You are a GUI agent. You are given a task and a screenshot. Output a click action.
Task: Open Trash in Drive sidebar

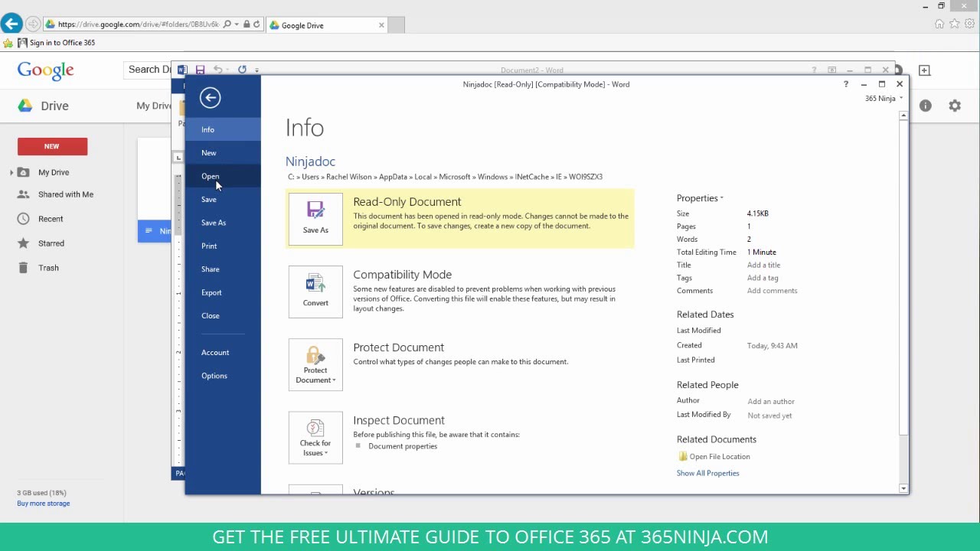[x=48, y=268]
